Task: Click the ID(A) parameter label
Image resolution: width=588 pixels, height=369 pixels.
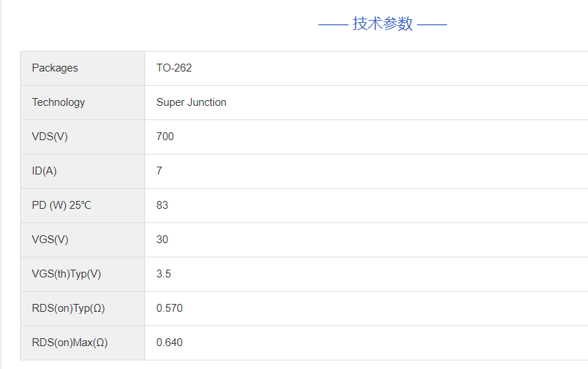Action: click(x=44, y=171)
